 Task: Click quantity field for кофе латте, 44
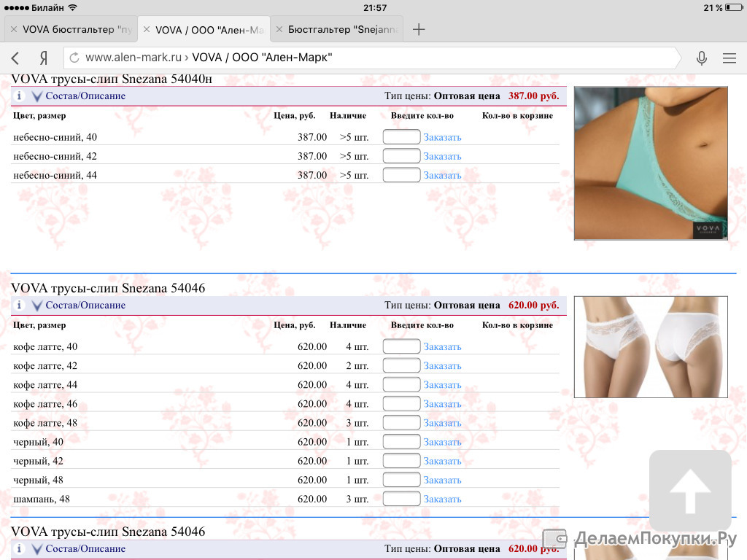pyautogui.click(x=402, y=384)
